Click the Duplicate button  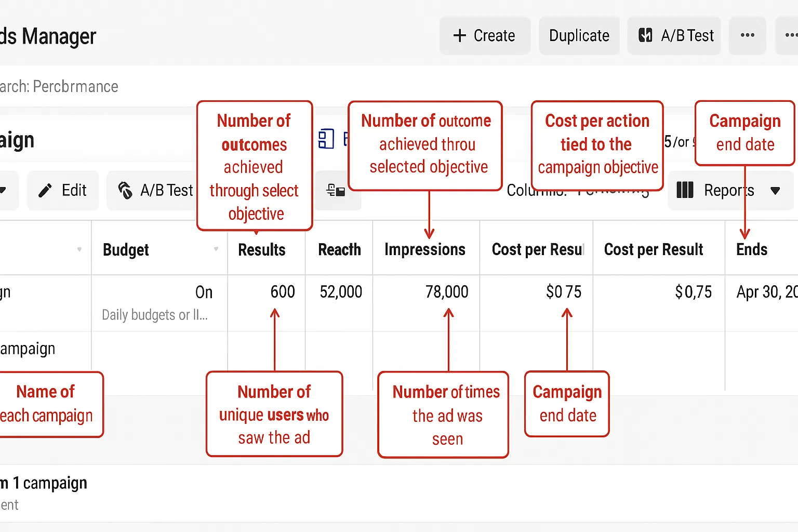click(579, 35)
